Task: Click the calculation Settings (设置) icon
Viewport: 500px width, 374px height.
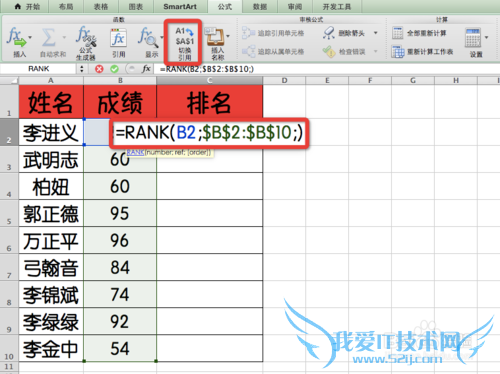Action: point(473,37)
